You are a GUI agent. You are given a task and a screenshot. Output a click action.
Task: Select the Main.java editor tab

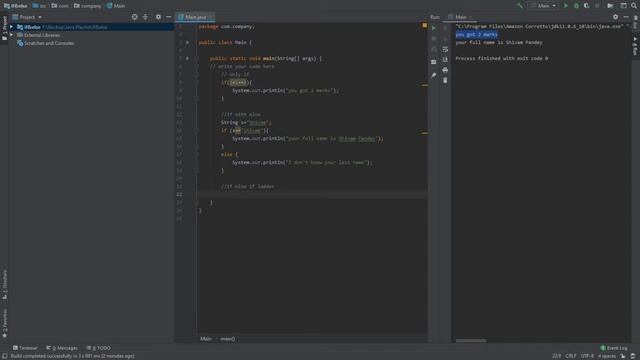click(195, 17)
